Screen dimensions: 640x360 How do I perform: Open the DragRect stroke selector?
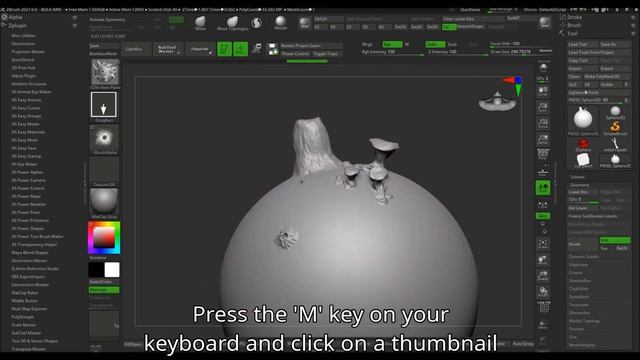click(x=104, y=105)
